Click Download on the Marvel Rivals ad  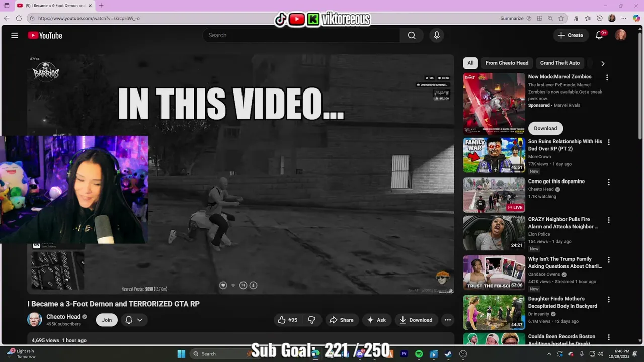tap(545, 128)
